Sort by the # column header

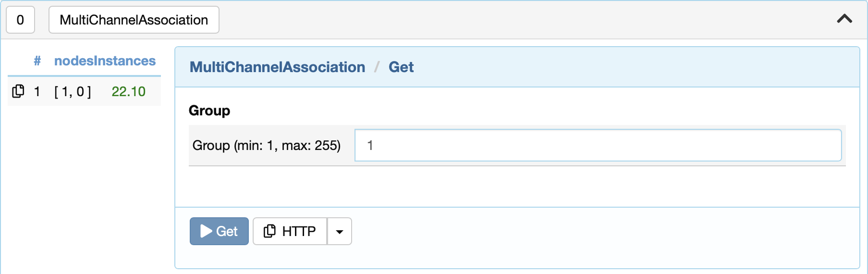(x=37, y=61)
